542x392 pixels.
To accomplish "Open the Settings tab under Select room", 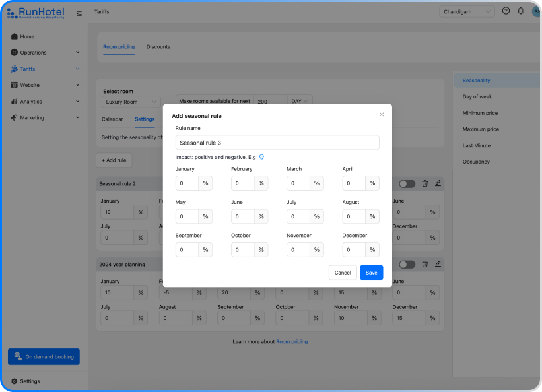I will pos(145,119).
